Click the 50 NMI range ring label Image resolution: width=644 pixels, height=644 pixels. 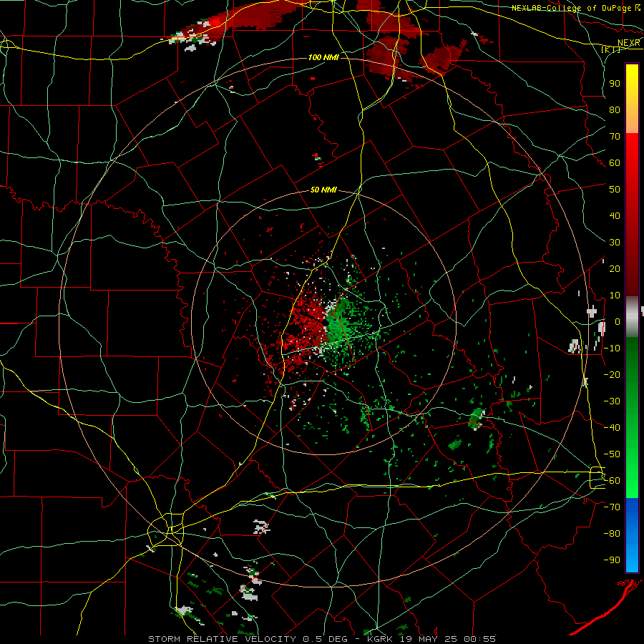pos(323,190)
